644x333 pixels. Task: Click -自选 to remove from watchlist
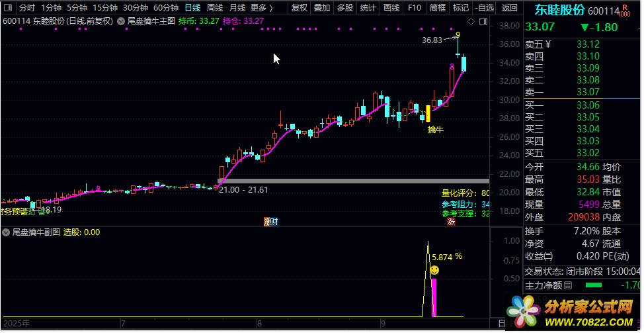(x=485, y=7)
